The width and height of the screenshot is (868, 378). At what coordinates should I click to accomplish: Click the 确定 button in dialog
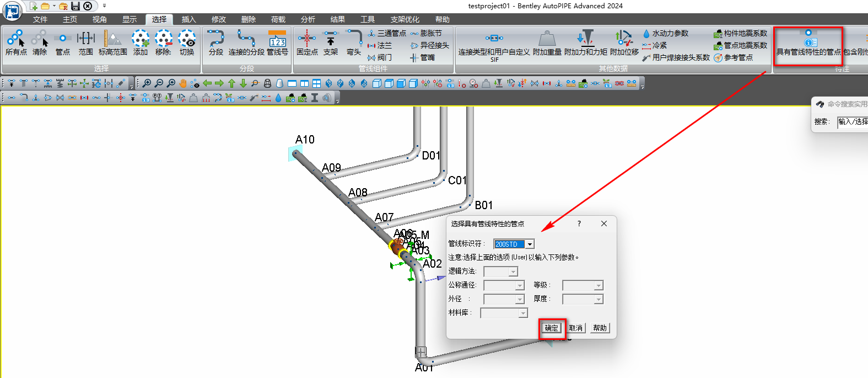tap(552, 328)
